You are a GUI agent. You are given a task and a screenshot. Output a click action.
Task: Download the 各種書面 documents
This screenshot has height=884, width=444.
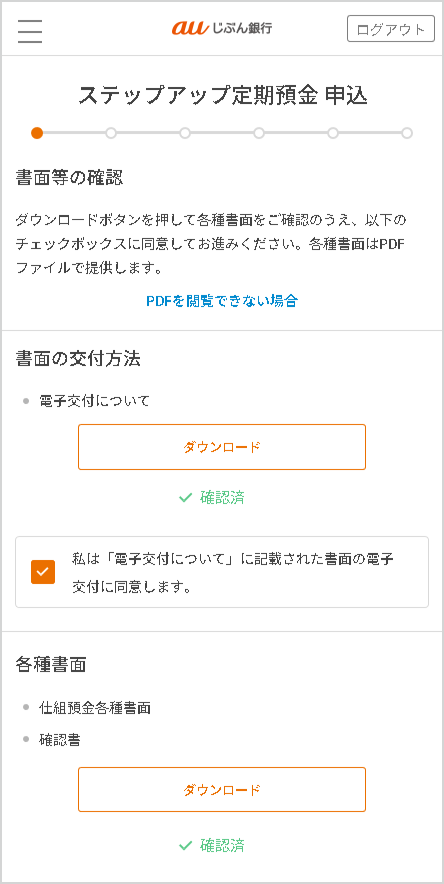pyautogui.click(x=222, y=789)
